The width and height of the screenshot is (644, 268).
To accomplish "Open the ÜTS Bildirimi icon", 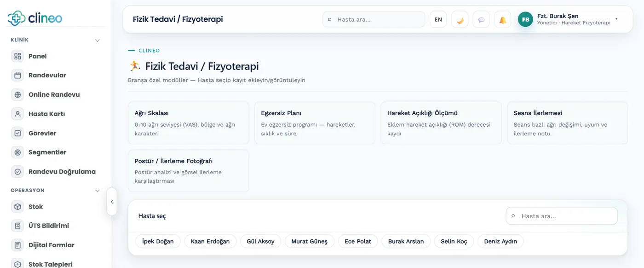I will pos(17,226).
